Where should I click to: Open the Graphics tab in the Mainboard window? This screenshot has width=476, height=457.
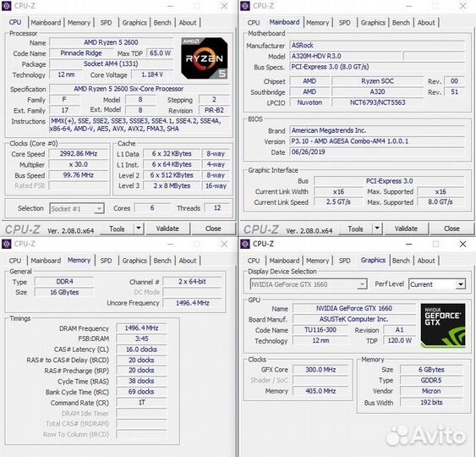(373, 23)
